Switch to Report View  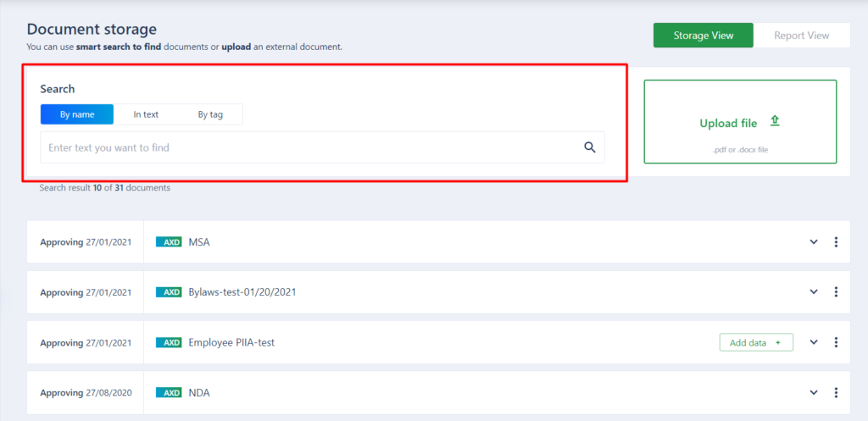(x=802, y=36)
